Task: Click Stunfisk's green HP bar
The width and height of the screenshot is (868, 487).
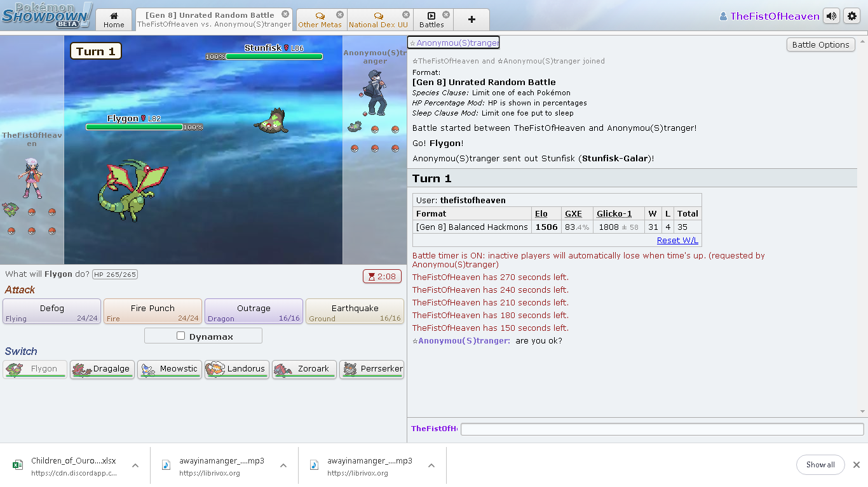Action: coord(274,57)
